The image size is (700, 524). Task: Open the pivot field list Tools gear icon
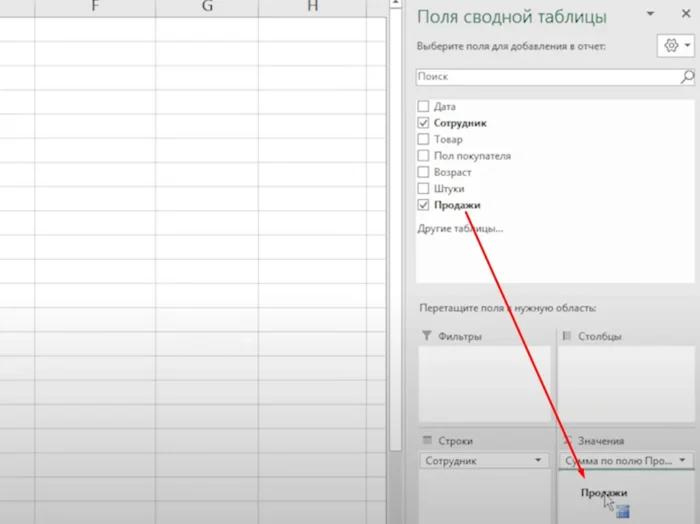tap(672, 46)
